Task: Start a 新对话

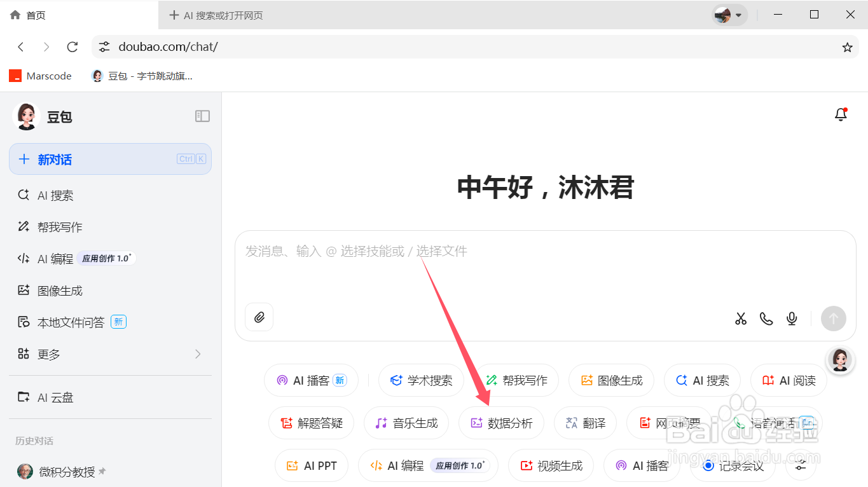Action: coord(110,159)
